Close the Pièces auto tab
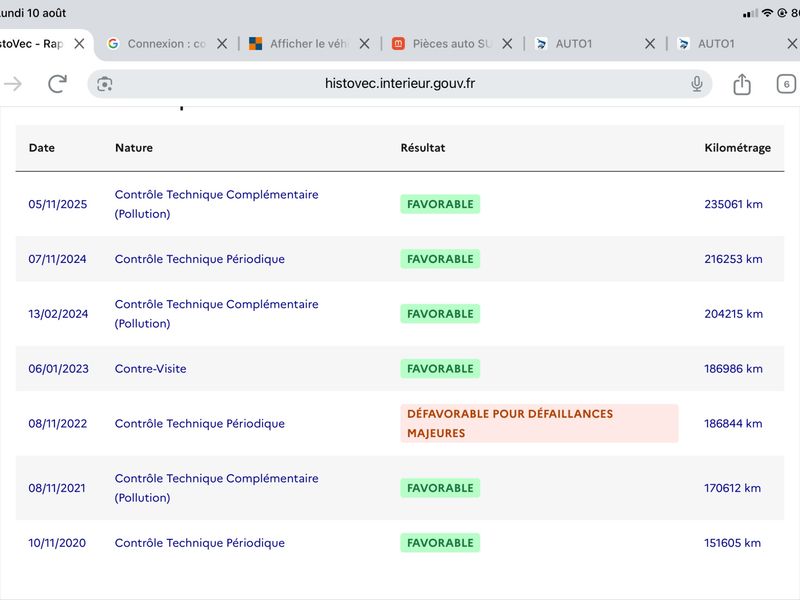 [507, 44]
